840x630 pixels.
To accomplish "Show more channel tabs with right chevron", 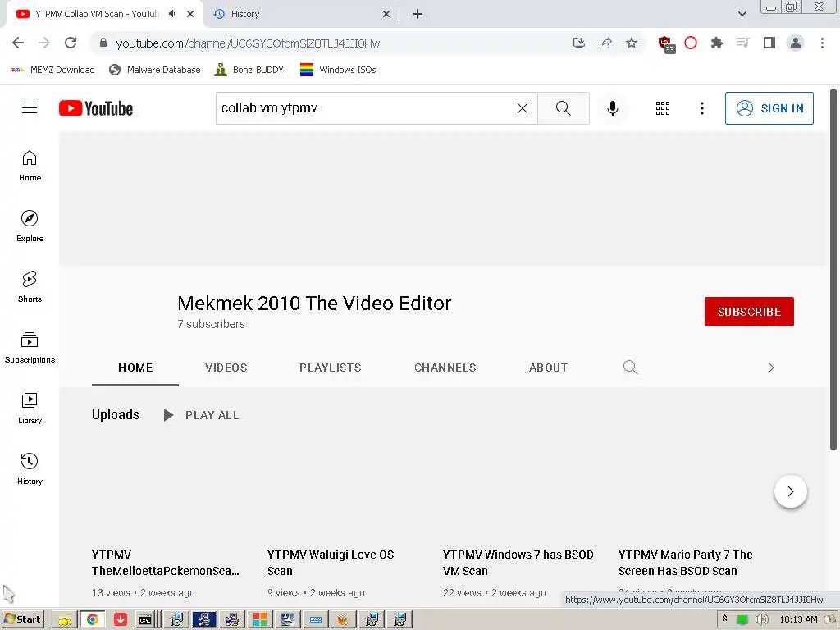I will tap(771, 367).
